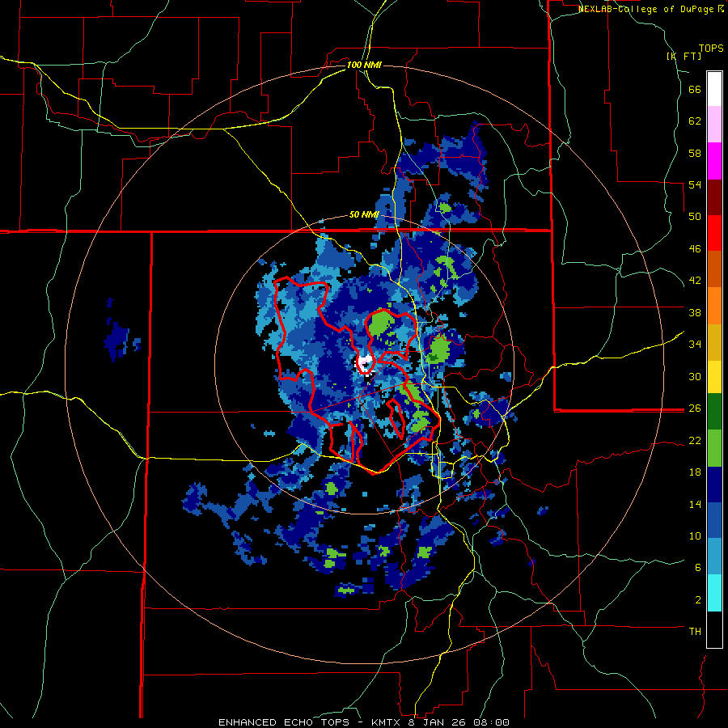Viewport: 728px width, 728px height.
Task: Pick the dark green legend swatch
Action: coord(714,412)
